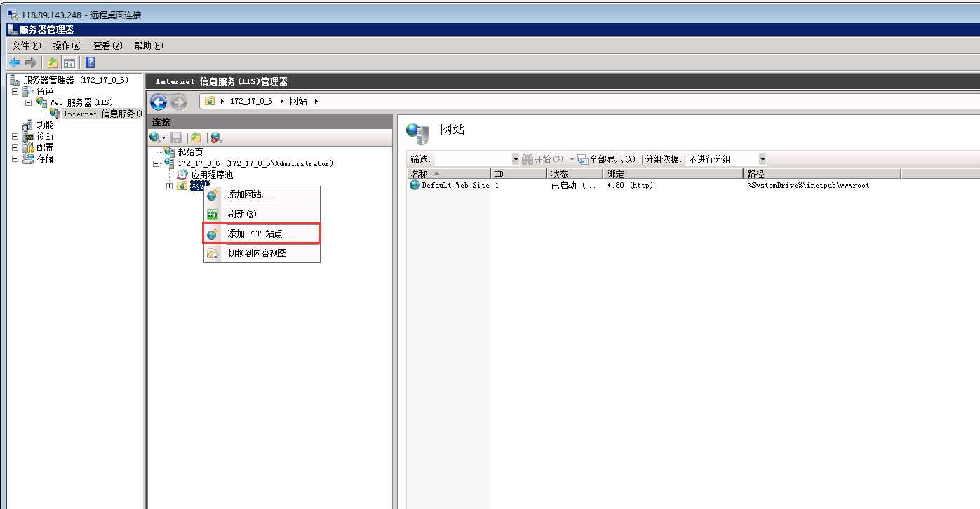
Task: Open the 文件(F) menu
Action: point(27,46)
